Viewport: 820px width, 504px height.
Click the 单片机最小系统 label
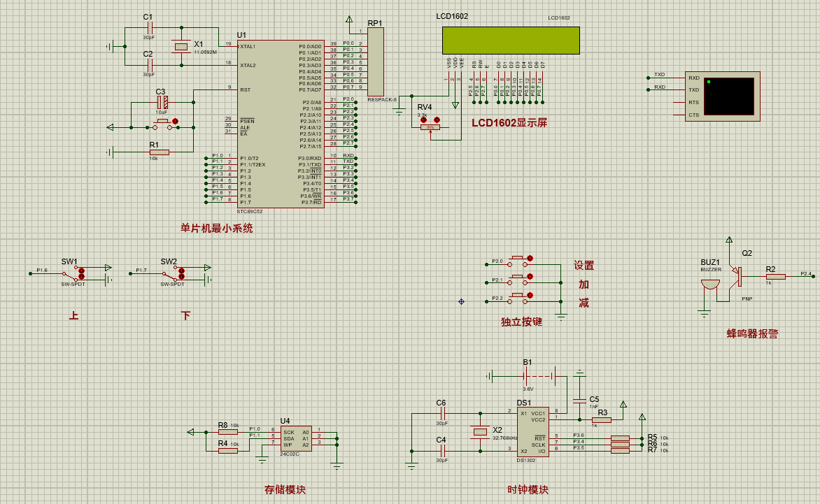(216, 229)
